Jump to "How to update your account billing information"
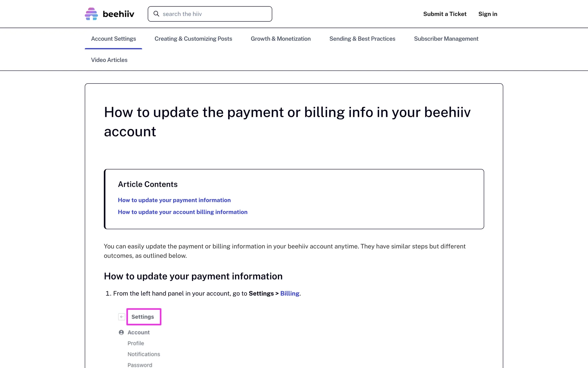Screen dimensions: 588x368 183,212
